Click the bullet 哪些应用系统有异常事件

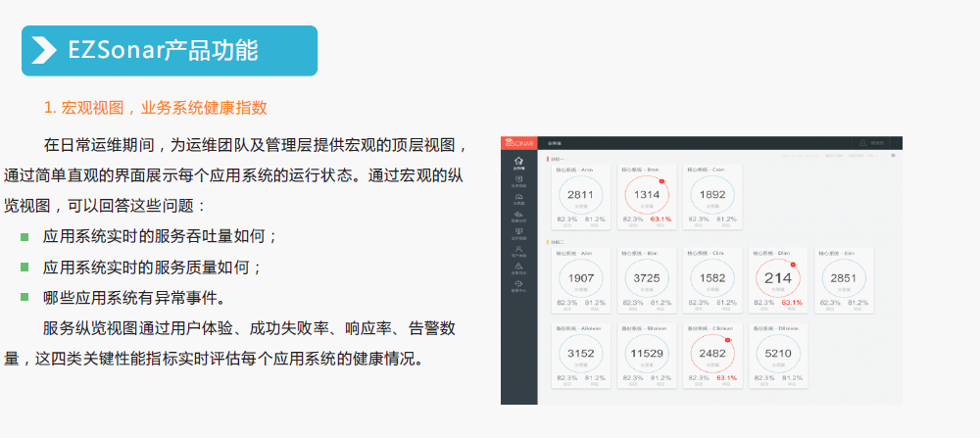[136, 298]
